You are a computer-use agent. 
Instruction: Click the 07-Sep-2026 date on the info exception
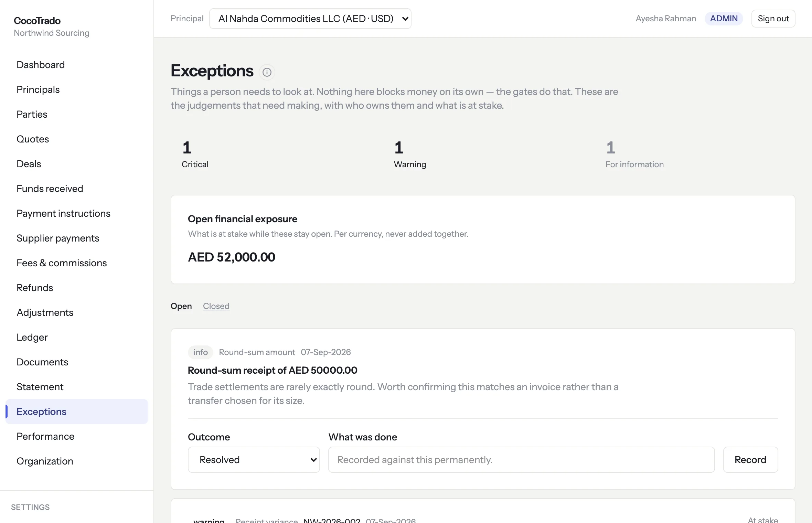(326, 352)
